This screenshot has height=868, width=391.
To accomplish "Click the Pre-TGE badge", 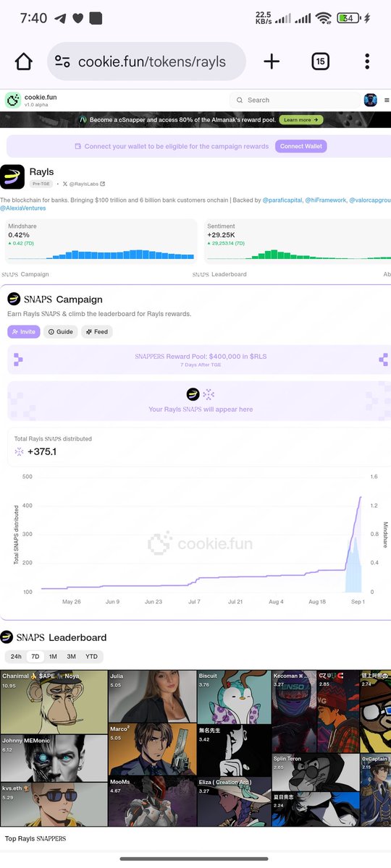I will (41, 184).
